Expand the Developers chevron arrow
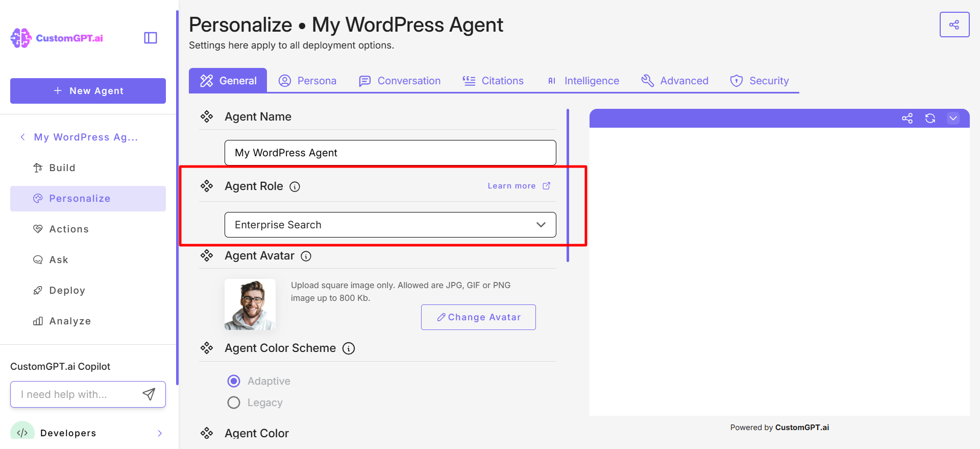The height and width of the screenshot is (449, 980). tap(160, 433)
